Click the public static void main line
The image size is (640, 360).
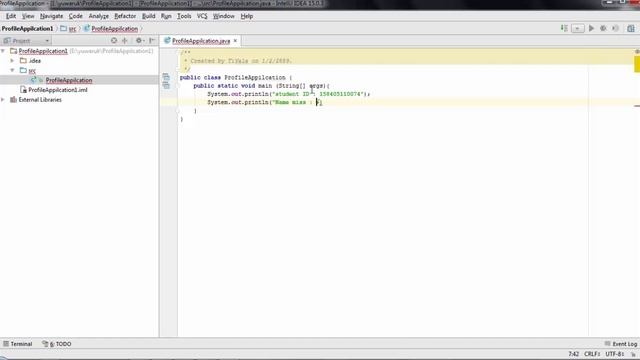tap(261, 86)
